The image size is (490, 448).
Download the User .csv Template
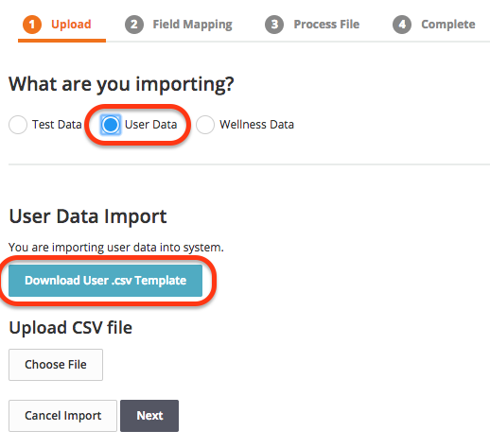[x=105, y=281]
